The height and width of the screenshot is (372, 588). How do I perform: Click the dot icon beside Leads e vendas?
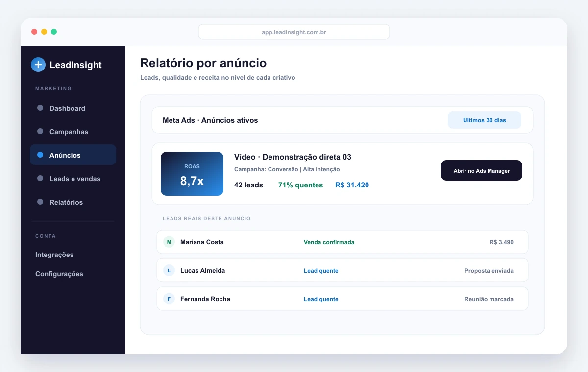[40, 178]
